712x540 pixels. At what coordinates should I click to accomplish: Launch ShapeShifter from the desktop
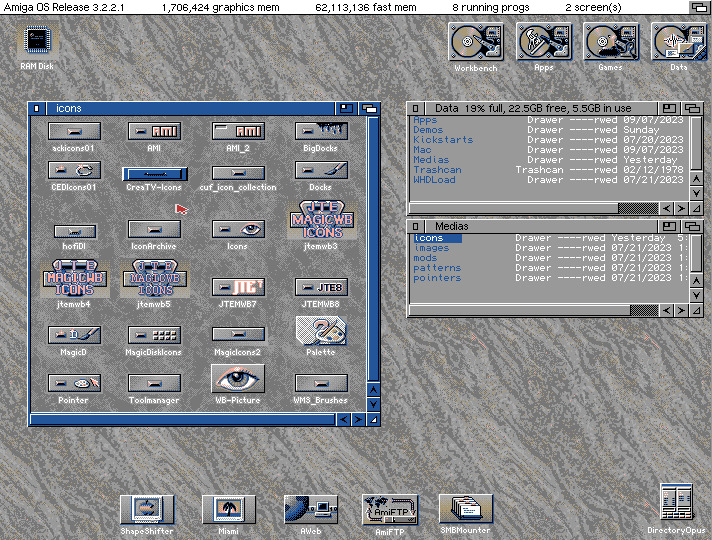[147, 510]
